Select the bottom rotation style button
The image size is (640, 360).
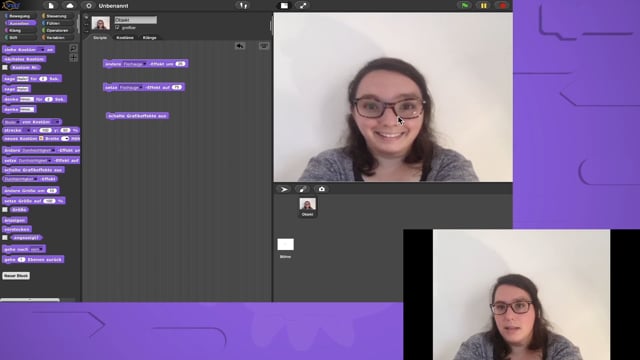point(86,31)
